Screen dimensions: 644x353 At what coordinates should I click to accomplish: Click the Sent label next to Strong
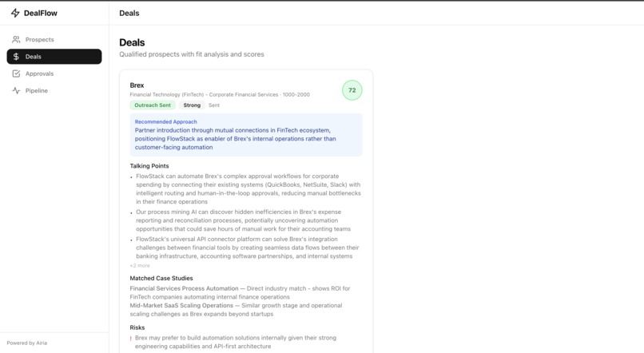click(x=214, y=105)
